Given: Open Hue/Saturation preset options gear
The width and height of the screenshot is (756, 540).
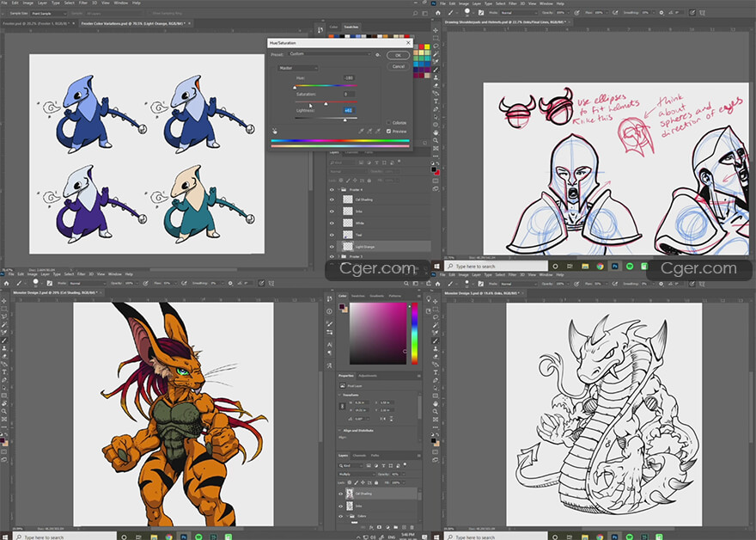Looking at the screenshot, I should pos(378,54).
